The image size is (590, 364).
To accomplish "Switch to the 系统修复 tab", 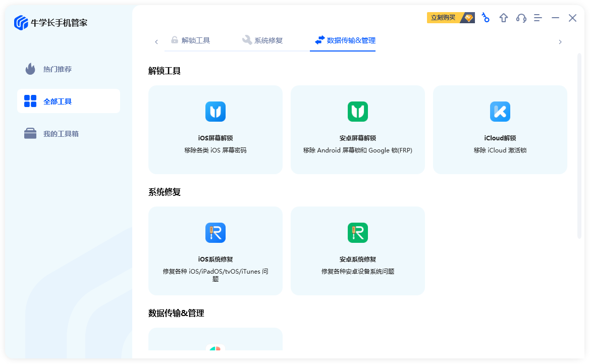I will [262, 40].
